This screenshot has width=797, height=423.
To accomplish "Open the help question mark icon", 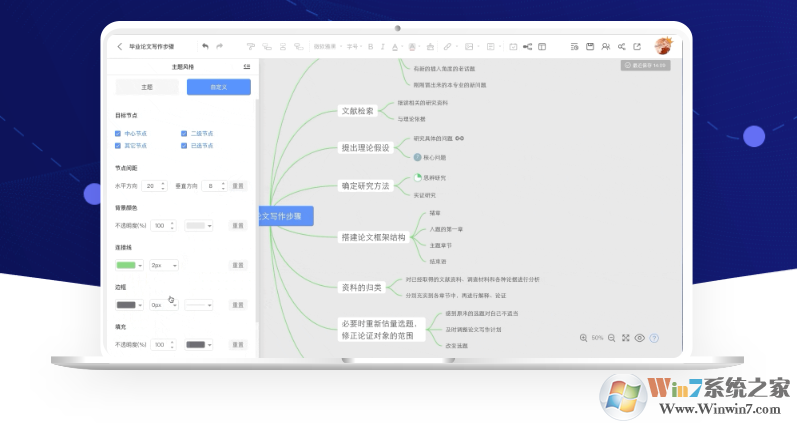I will tap(654, 338).
